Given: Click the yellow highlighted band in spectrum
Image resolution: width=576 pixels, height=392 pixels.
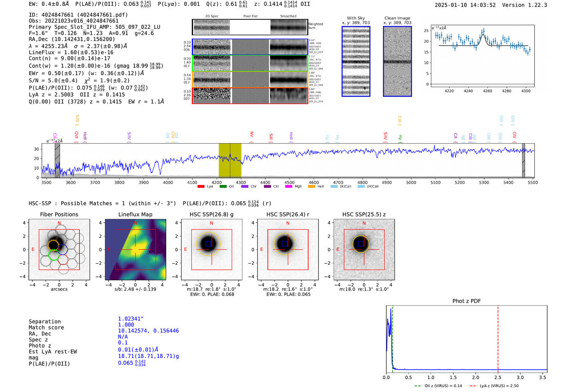Looking at the screenshot, I should tap(230, 160).
